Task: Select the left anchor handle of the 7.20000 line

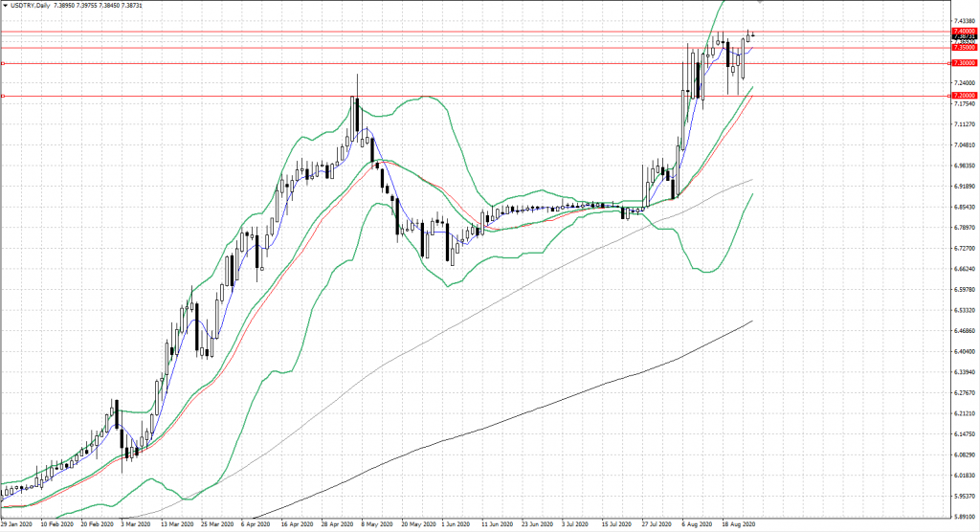Action: [4, 96]
